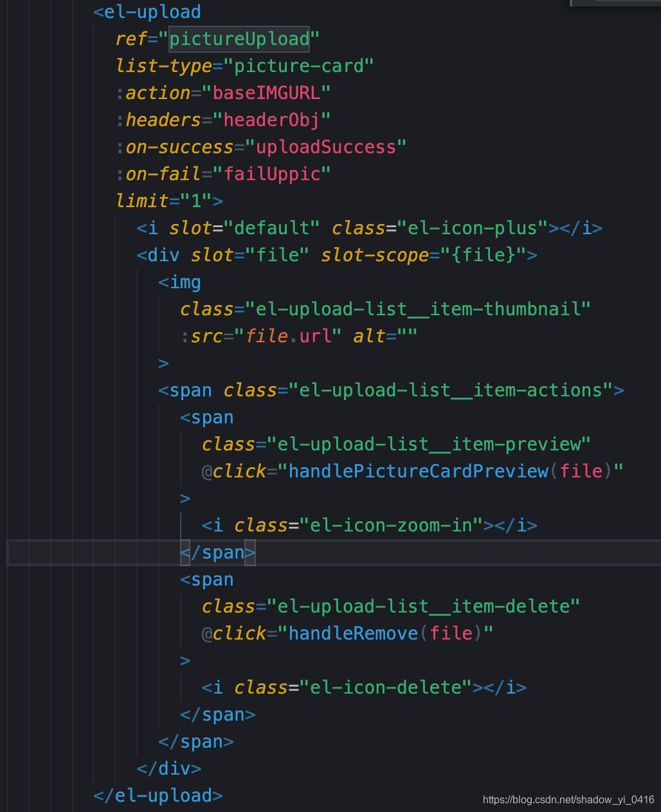Select the picture-card value
This screenshot has width=661, height=812.
(298, 66)
